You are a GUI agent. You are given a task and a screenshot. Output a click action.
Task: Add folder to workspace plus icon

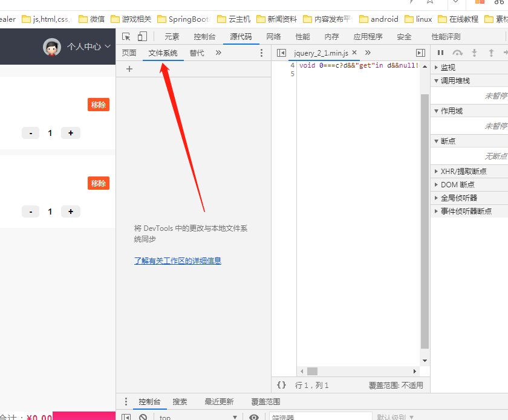click(x=129, y=69)
